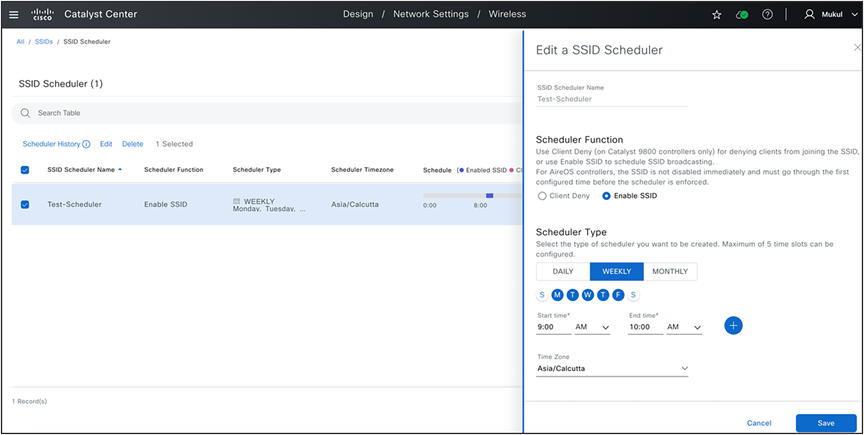Go to Design in the header breadcrumb

point(358,14)
